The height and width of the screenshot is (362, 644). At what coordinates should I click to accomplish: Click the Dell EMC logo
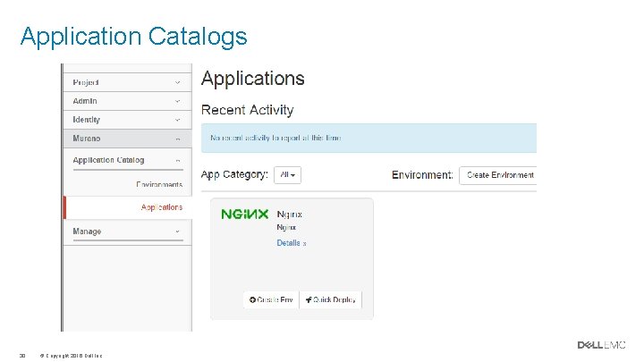(601, 345)
